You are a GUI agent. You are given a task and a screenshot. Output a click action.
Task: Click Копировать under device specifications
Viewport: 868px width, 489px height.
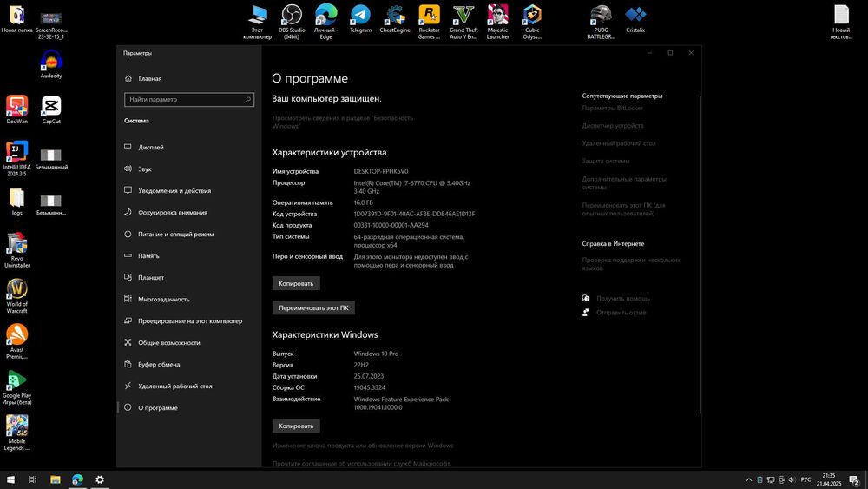(296, 283)
